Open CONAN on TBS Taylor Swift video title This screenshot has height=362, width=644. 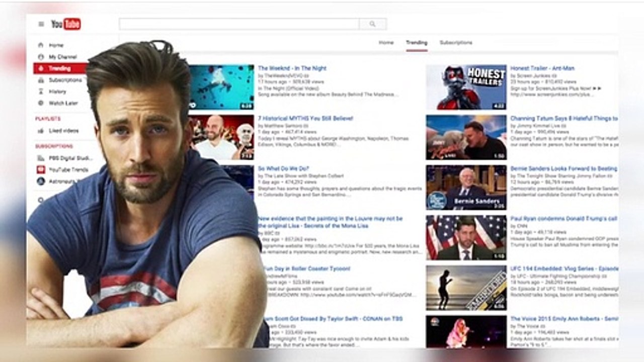pos(333,319)
